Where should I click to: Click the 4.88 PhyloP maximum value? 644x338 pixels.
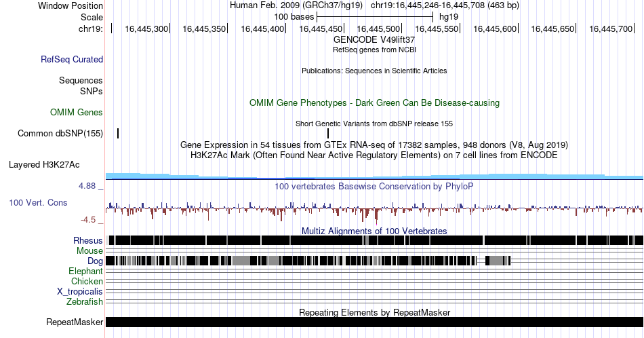(x=87, y=186)
